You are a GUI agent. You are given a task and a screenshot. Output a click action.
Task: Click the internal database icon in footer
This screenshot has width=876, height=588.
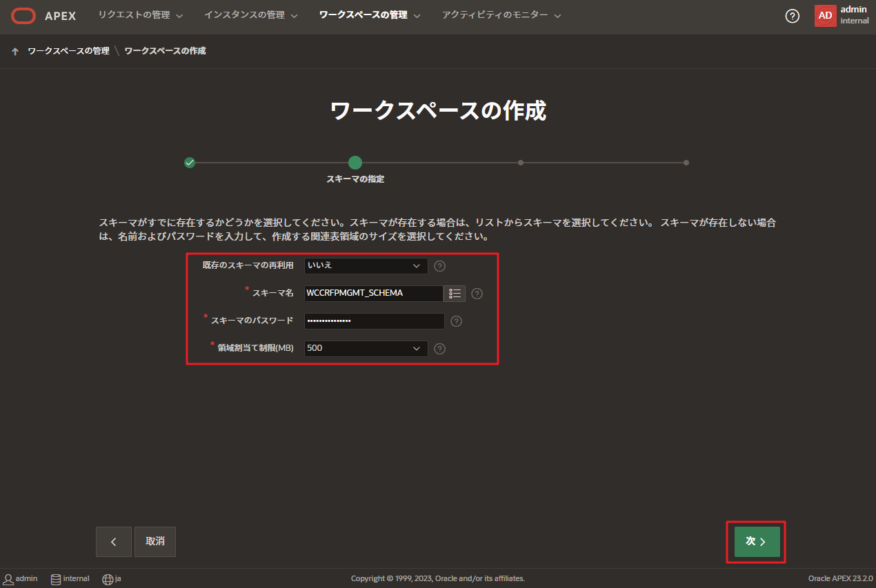coord(54,578)
